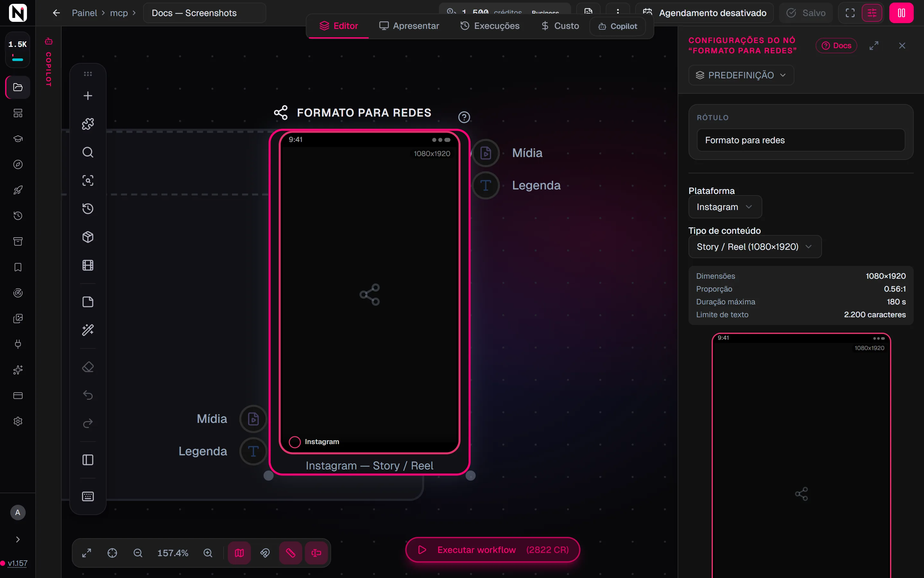Add a node with the plus tool
924x578 pixels.
88,96
